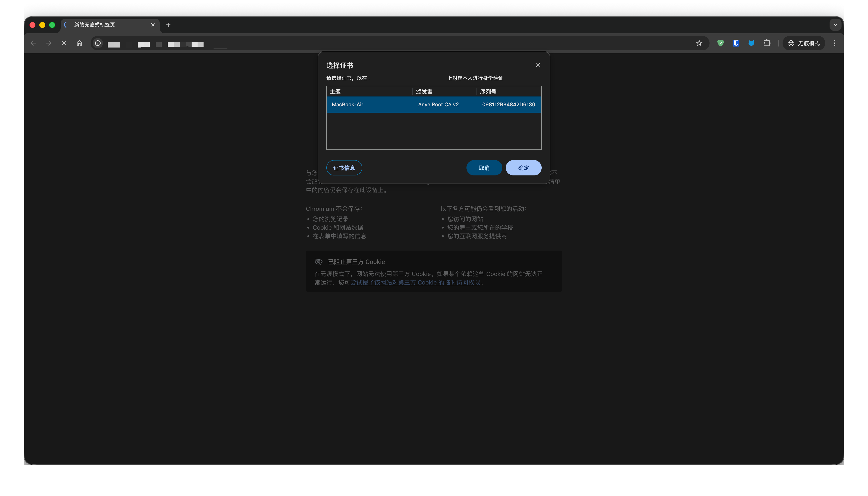
Task: Click the incognito mode indicator button
Action: (x=803, y=43)
